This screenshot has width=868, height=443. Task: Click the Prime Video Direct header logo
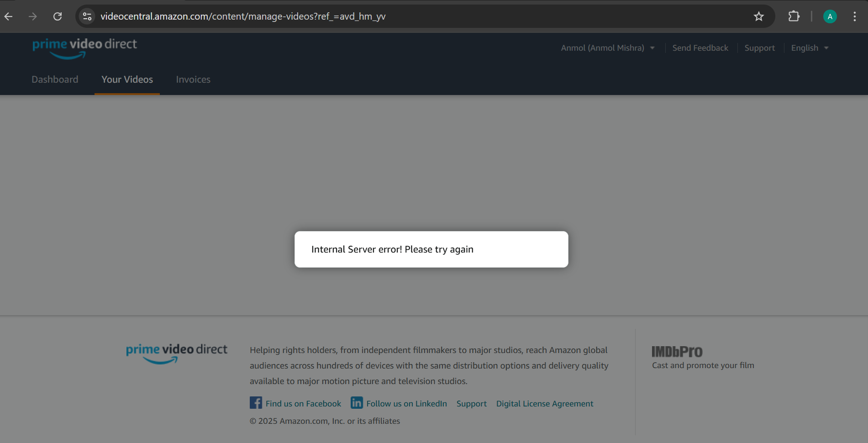click(x=84, y=48)
